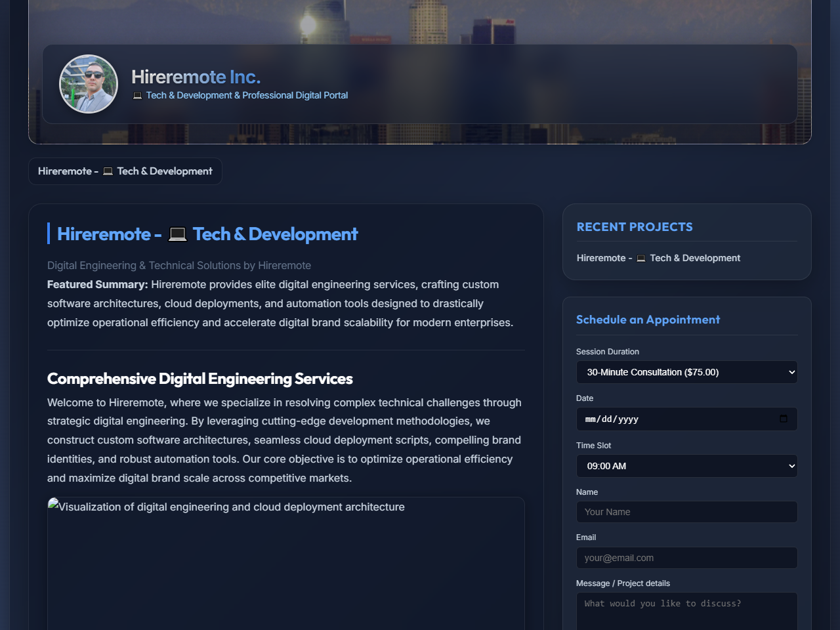
Task: Click the 'Hireremote - Tech & Development' article heading
Action: pyautogui.click(x=207, y=234)
